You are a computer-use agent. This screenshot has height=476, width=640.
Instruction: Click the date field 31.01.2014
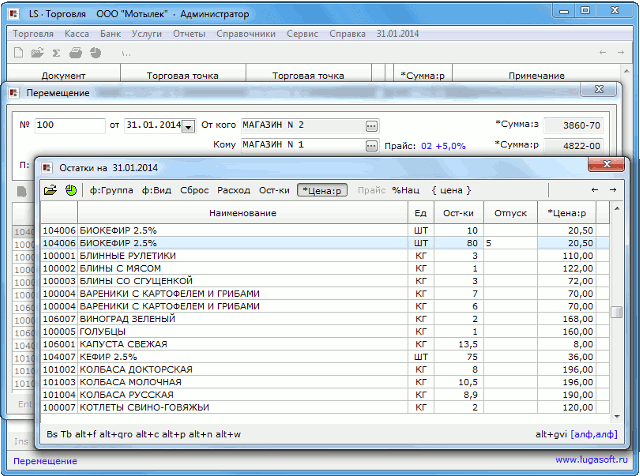pyautogui.click(x=153, y=125)
